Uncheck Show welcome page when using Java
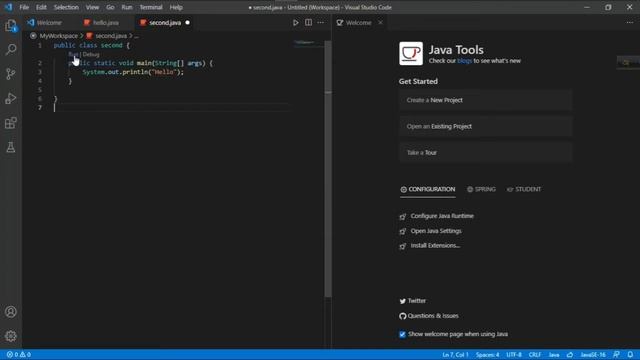 pyautogui.click(x=402, y=334)
